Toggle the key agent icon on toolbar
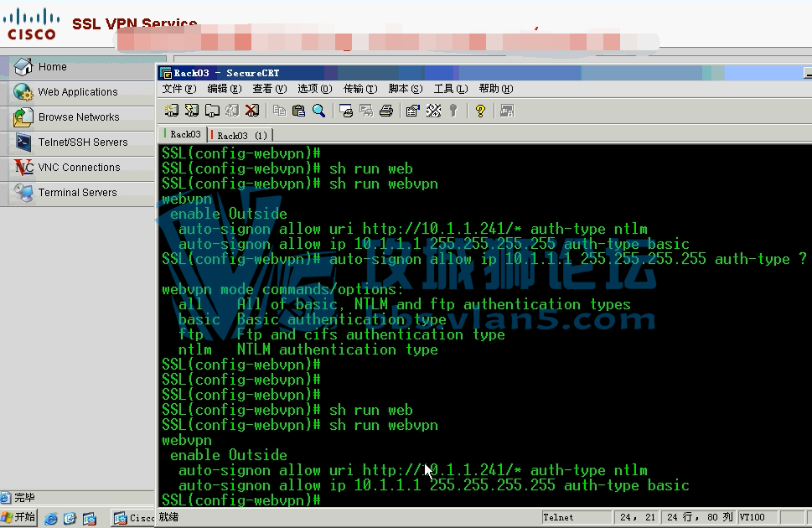Viewport: 812px width, 528px height. [452, 110]
